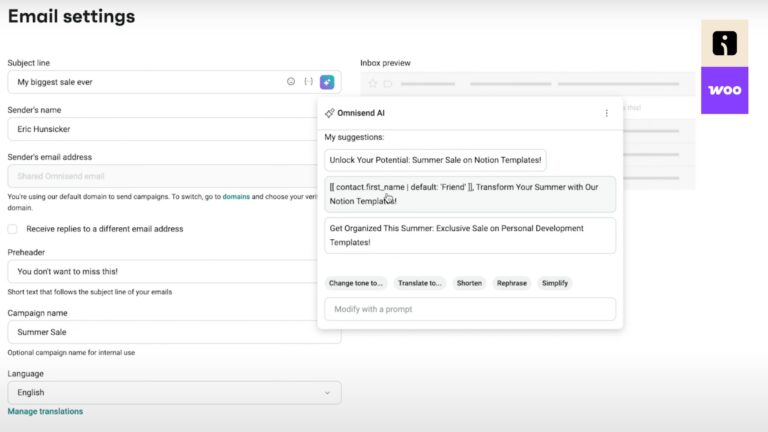Click the star icon in Inbox preview
The image size is (768, 432).
click(x=373, y=84)
